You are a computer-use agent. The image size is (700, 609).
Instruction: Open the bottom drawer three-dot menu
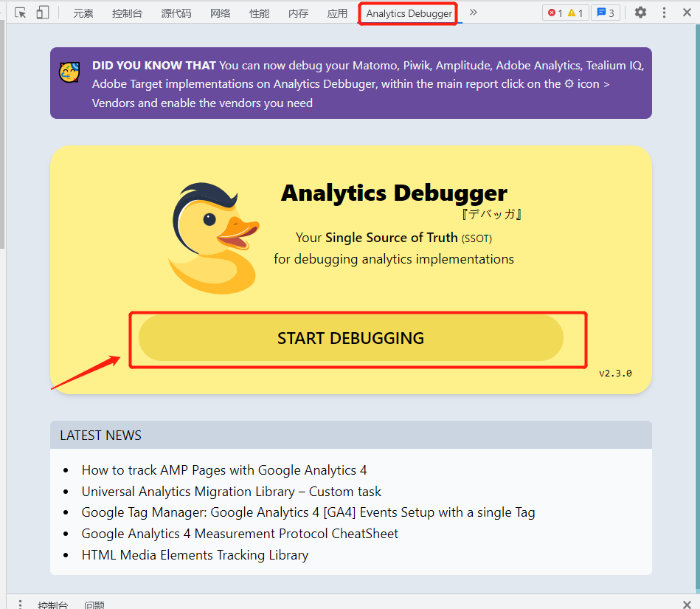tap(21, 605)
